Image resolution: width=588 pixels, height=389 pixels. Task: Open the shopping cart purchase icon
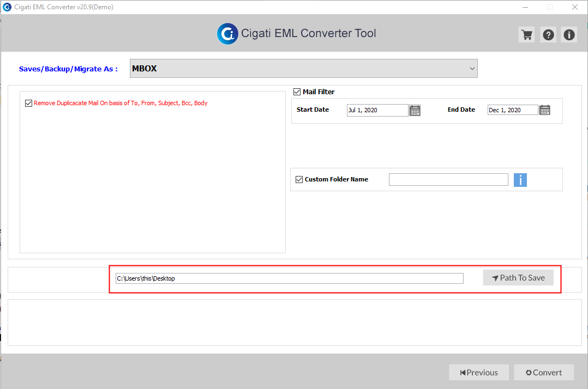click(526, 35)
